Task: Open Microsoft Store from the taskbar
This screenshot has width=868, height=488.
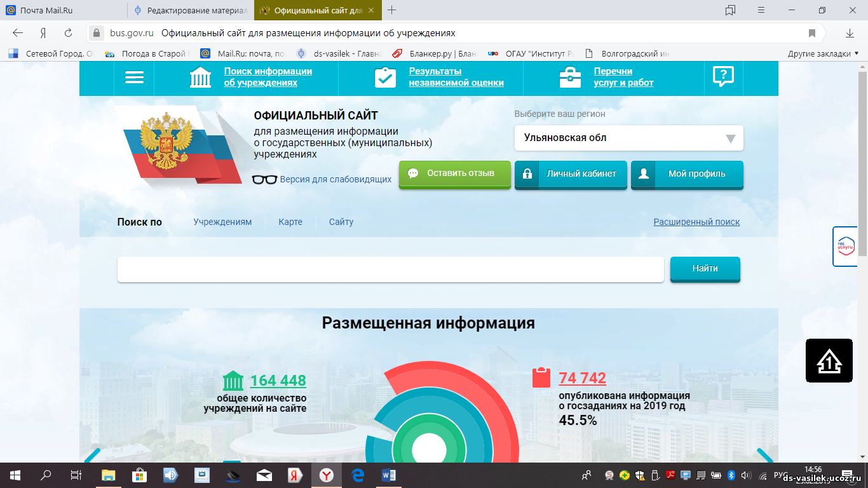Action: (x=140, y=475)
